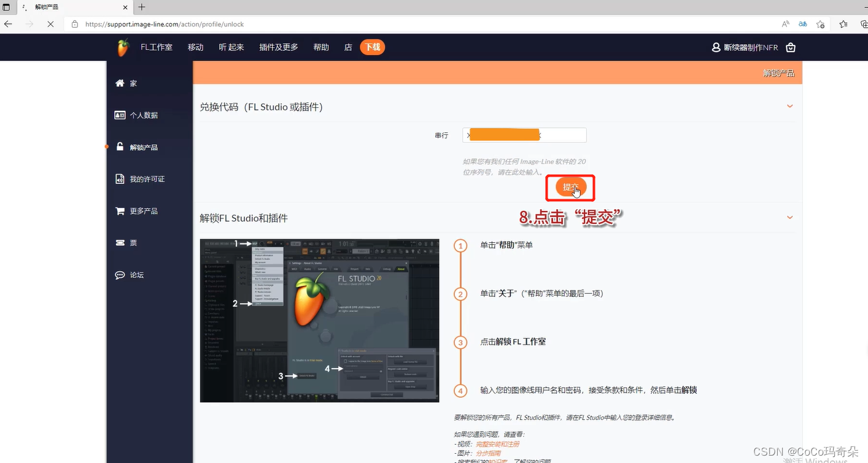This screenshot has height=463, width=868.
Task: Select 个人数据 in the sidebar
Action: (144, 115)
